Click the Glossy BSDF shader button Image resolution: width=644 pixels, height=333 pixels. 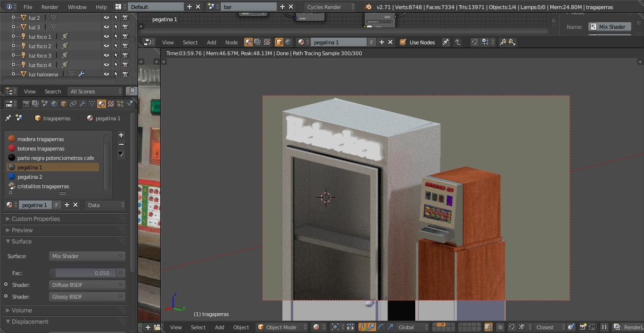(x=87, y=296)
